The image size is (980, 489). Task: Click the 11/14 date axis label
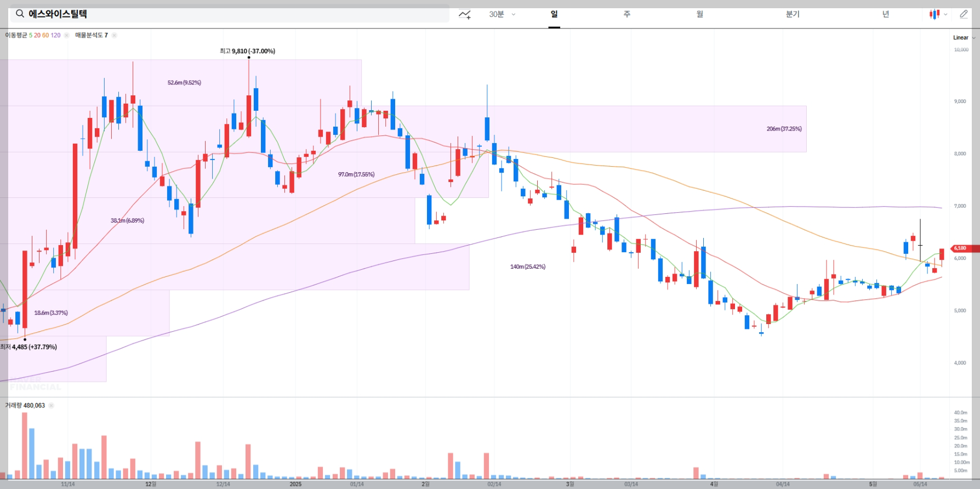tap(68, 484)
